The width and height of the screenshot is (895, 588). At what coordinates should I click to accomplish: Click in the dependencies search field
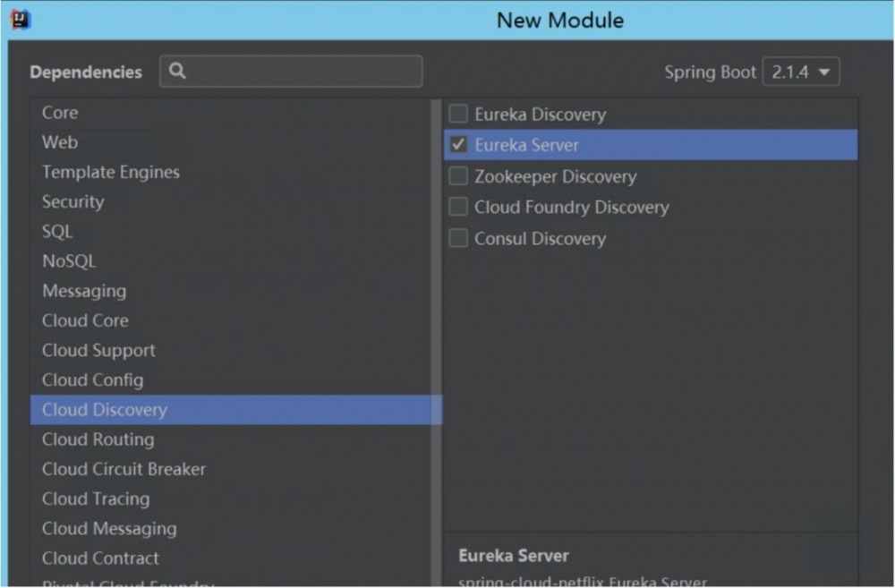(x=300, y=72)
